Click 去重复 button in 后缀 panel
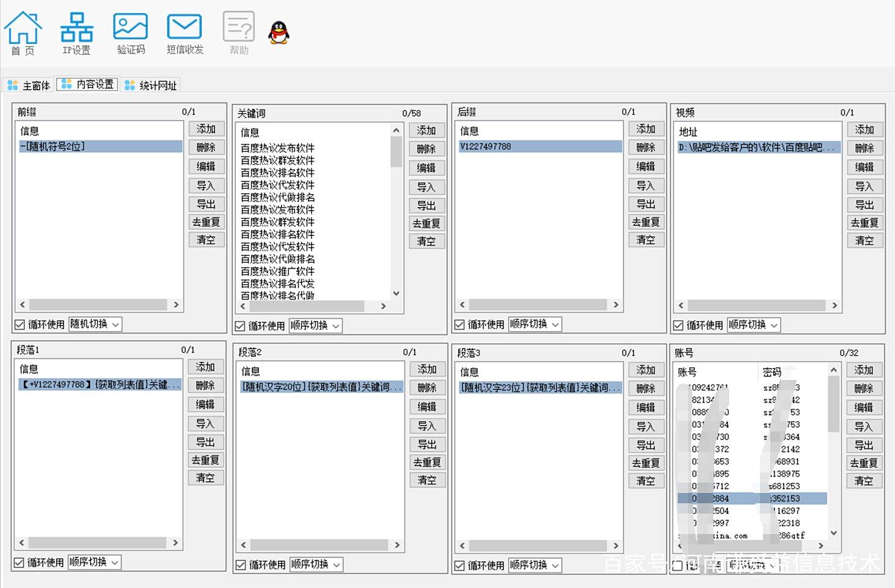The image size is (895, 588). (646, 222)
